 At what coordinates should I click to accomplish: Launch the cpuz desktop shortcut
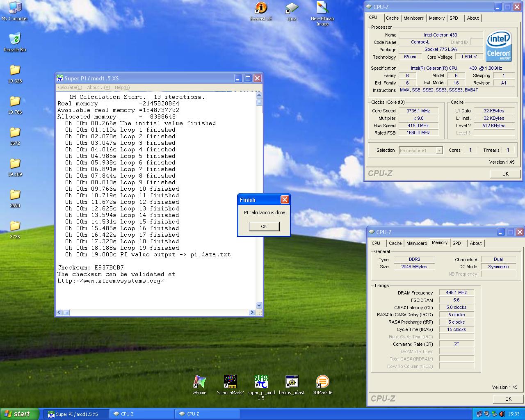[292, 11]
